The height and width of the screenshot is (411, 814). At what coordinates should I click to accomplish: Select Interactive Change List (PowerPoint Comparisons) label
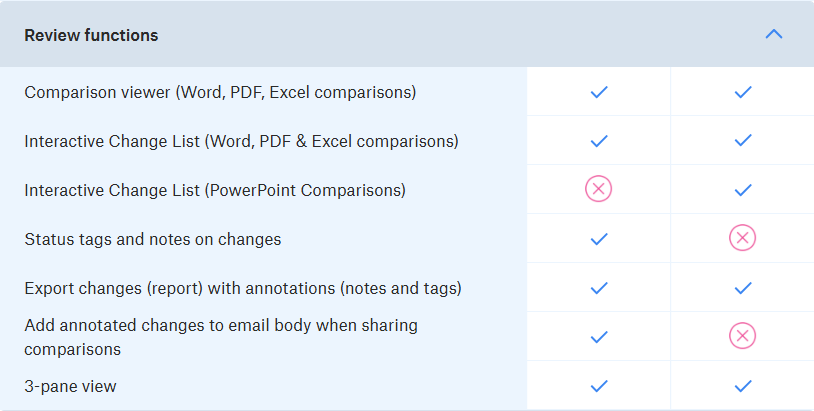pyautogui.click(x=215, y=190)
